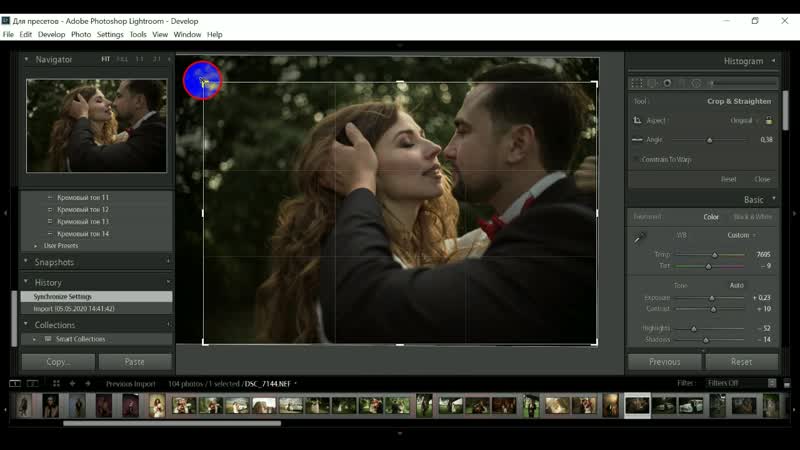Image resolution: width=800 pixels, height=450 pixels.
Task: Choose Color treatment
Action: tap(711, 217)
